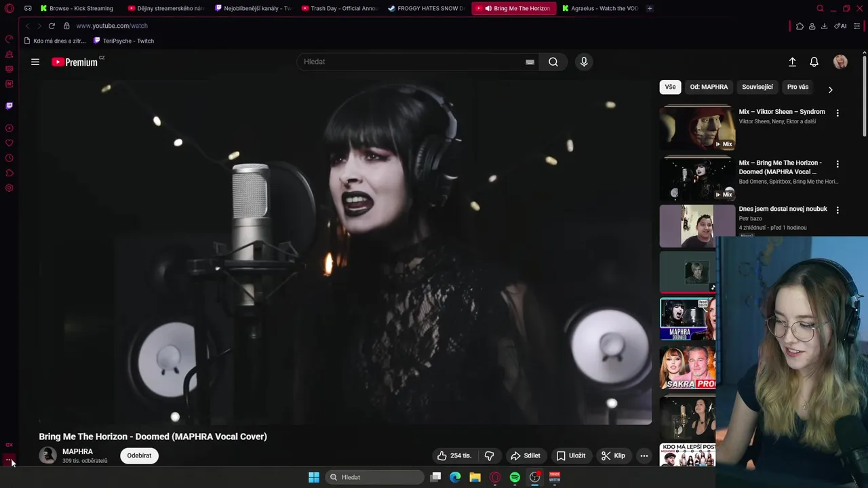868x488 pixels.
Task: Open Windows Start menu
Action: coord(314,477)
